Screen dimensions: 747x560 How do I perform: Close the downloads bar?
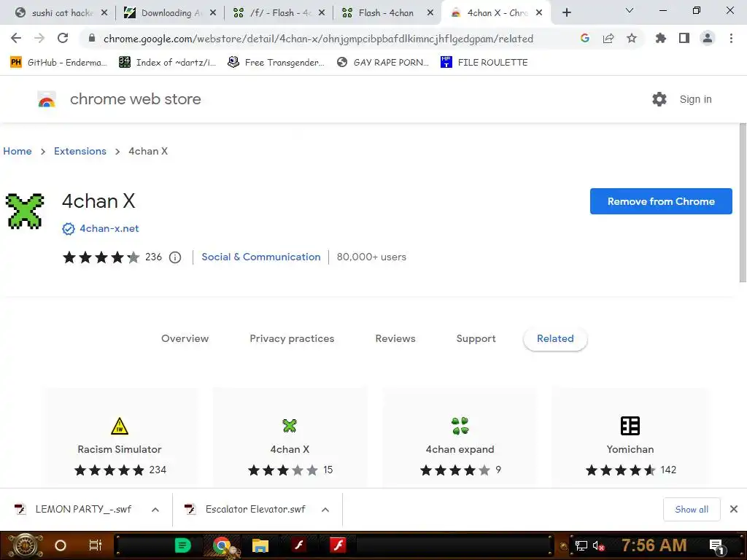(x=734, y=509)
